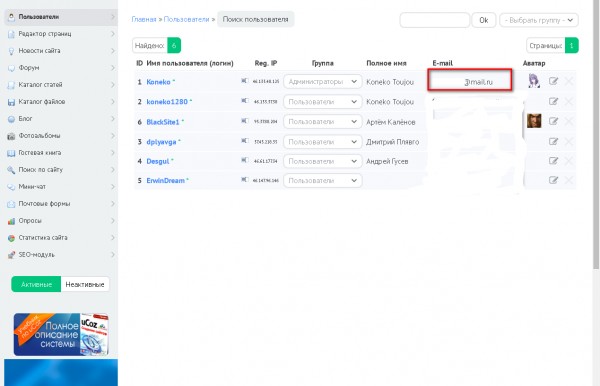Image resolution: width=600 pixels, height=386 pixels.
Task: Delete user Koneko with X icon
Action: point(569,81)
